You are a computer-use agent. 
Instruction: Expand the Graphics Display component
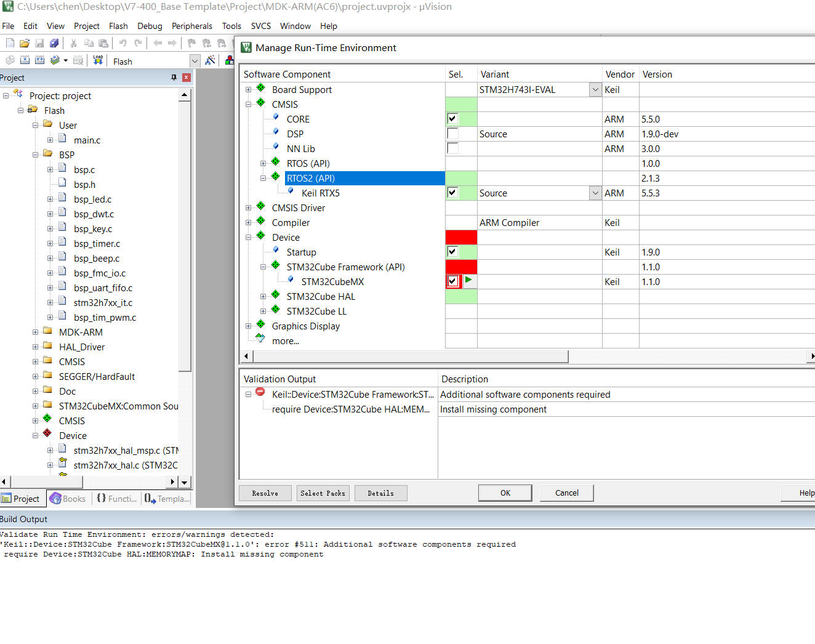point(249,326)
